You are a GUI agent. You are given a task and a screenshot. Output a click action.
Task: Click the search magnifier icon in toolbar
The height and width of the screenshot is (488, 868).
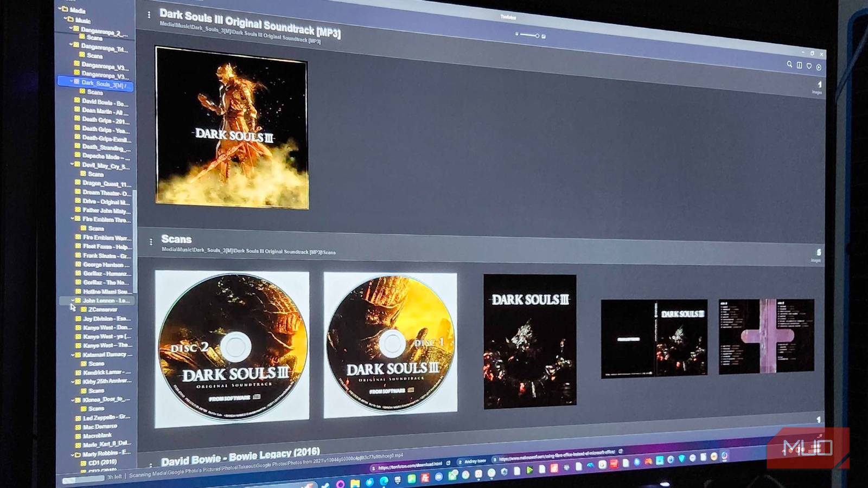(789, 65)
